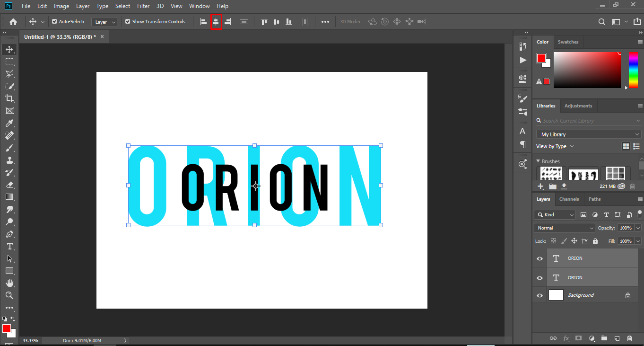Select the Hand tool

9,283
